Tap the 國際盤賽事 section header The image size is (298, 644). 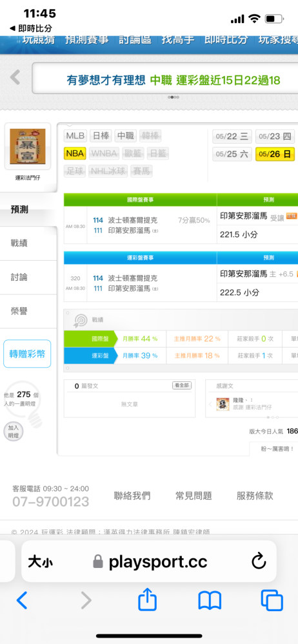[x=141, y=200]
